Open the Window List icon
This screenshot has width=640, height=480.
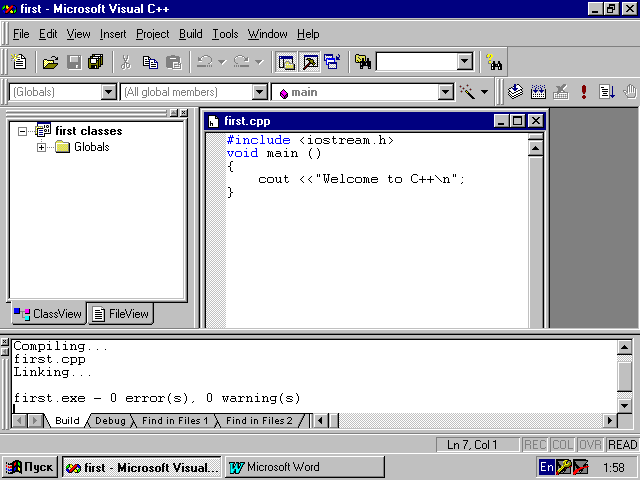tap(332, 62)
